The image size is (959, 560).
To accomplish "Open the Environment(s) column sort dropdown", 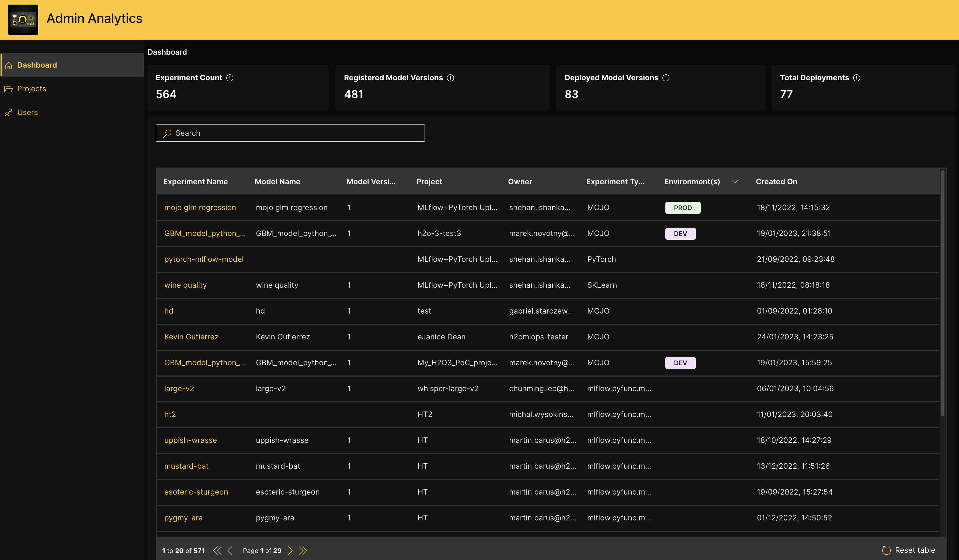I will pos(735,182).
